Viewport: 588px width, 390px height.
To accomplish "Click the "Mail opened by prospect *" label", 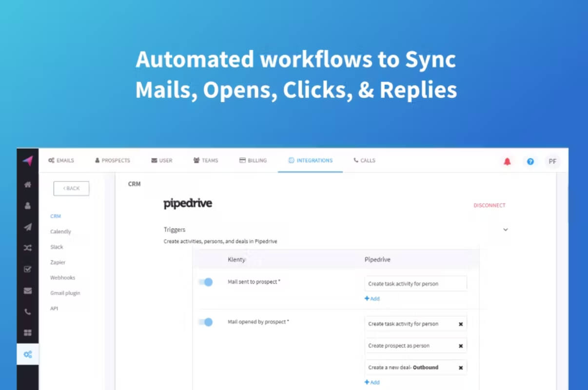I will point(258,322).
